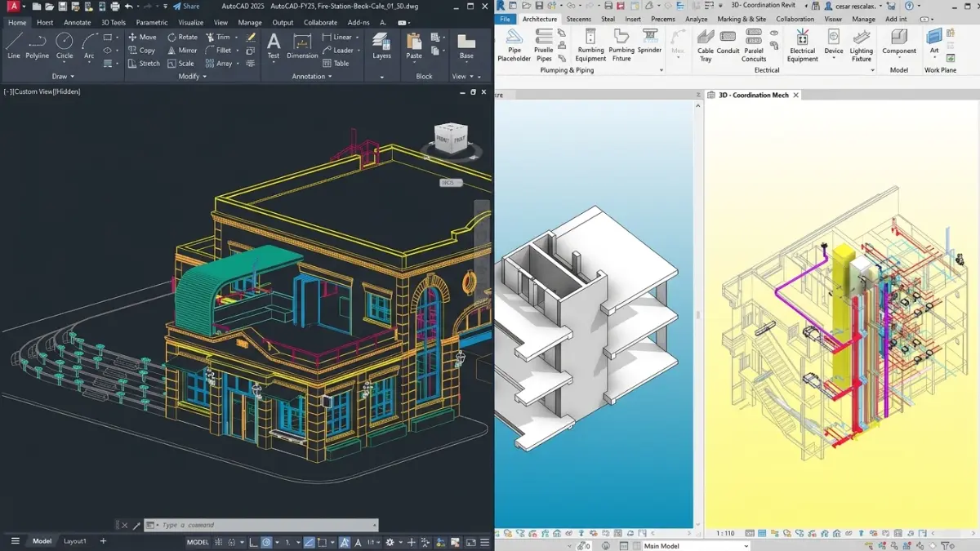Screen dimensions: 980x551
Task: Select the Conduit tool in Revit
Action: point(728,42)
